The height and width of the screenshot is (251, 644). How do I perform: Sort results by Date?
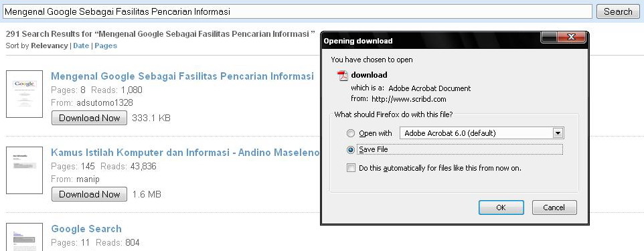pos(81,46)
